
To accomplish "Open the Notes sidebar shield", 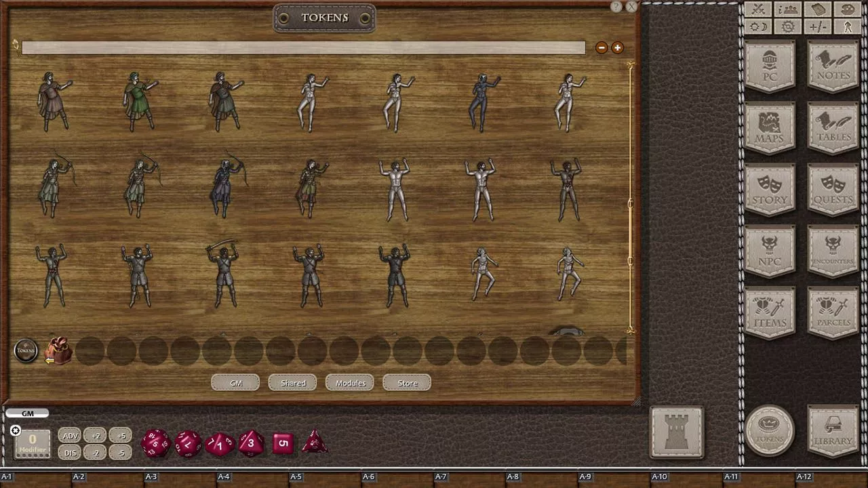I will coord(833,66).
